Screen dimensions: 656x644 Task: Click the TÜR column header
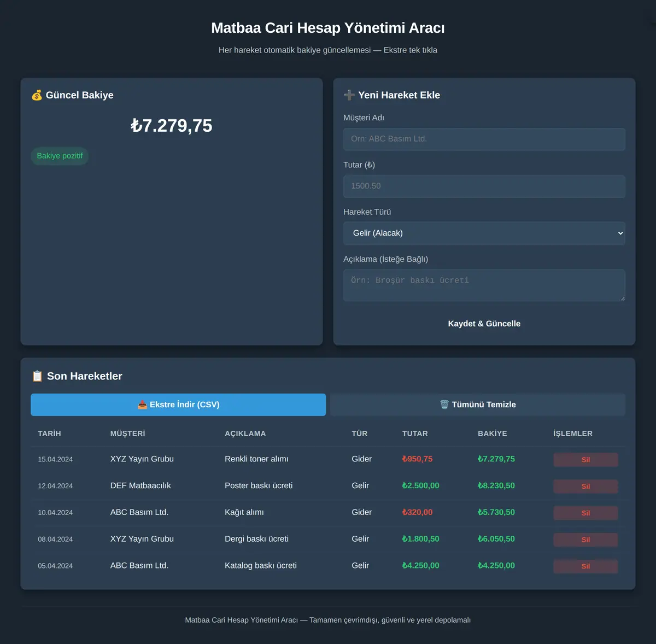click(360, 434)
